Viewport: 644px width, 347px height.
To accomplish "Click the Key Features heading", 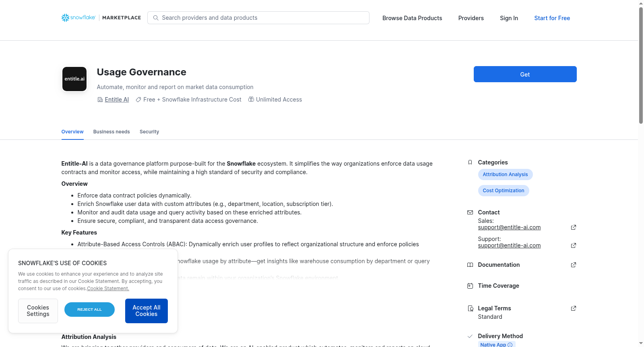I will click(x=79, y=233).
